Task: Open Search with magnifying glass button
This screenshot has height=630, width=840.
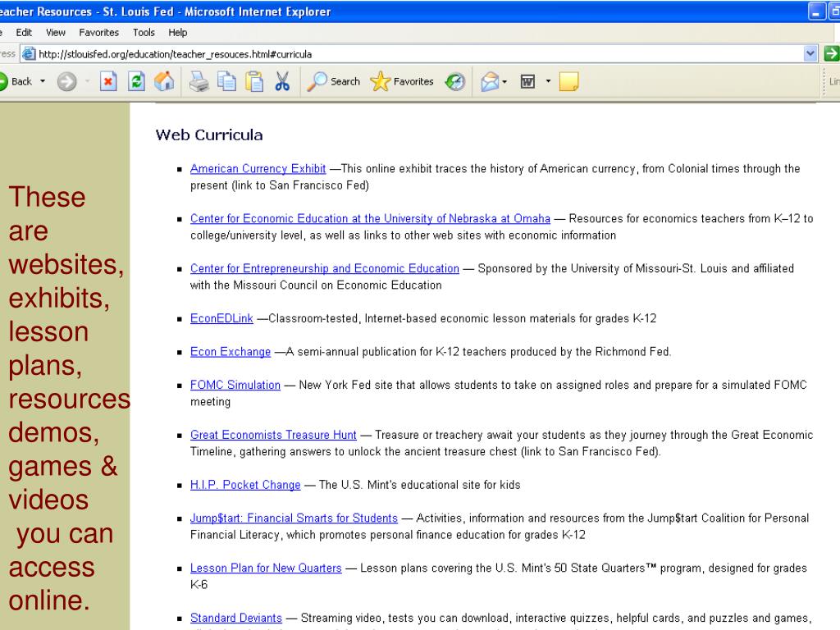Action: tap(333, 81)
